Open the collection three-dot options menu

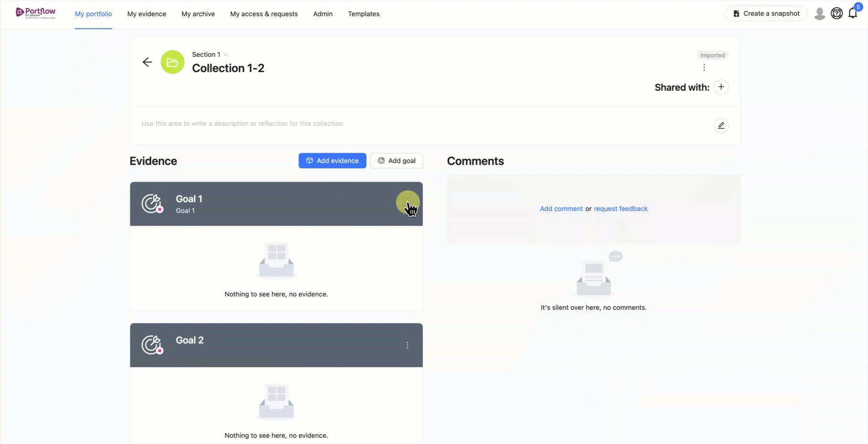point(704,68)
